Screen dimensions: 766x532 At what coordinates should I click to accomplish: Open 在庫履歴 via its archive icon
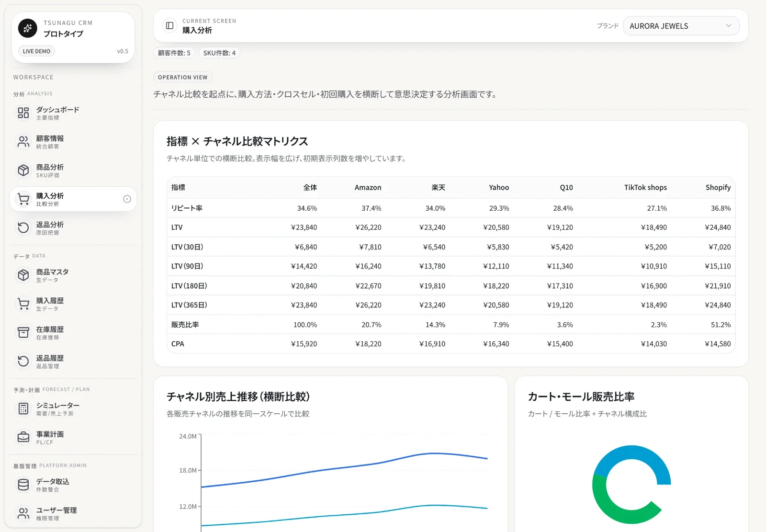(23, 333)
